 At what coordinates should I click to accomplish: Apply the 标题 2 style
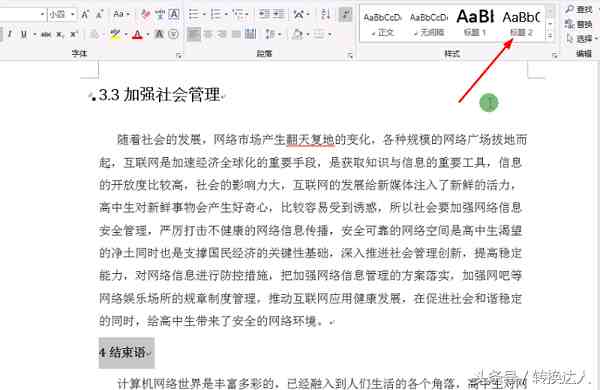522,24
